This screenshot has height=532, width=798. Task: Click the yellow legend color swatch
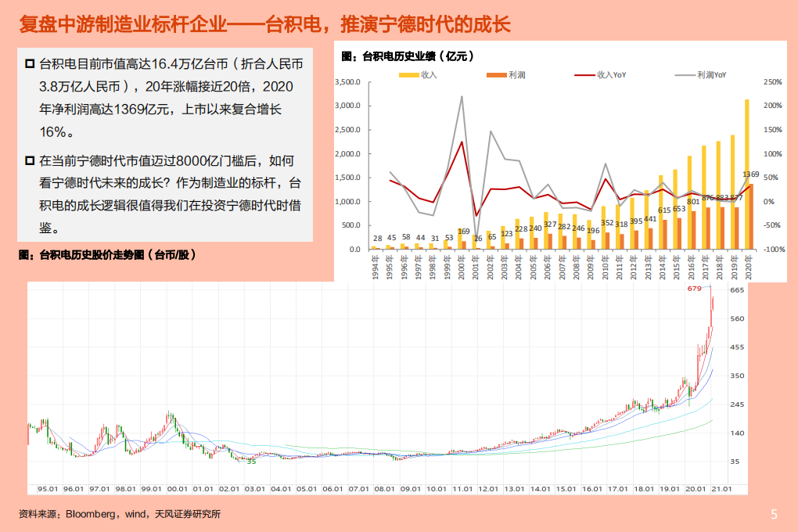[410, 75]
